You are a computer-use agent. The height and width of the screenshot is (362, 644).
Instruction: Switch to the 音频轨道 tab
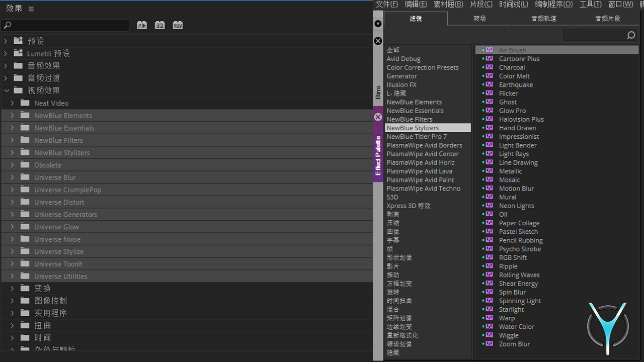543,19
